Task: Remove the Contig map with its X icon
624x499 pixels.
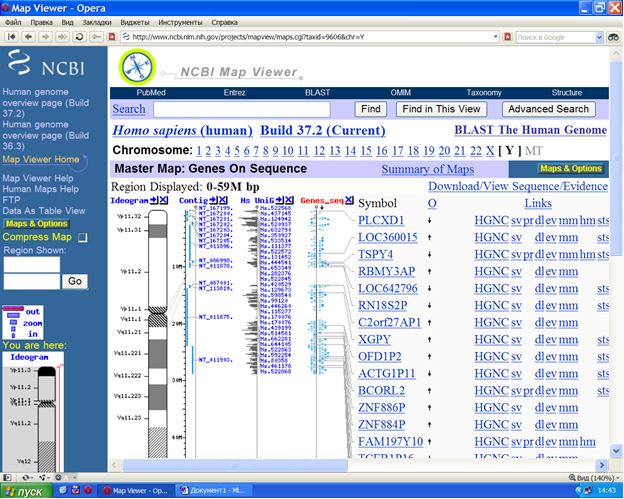Action: 223,200
